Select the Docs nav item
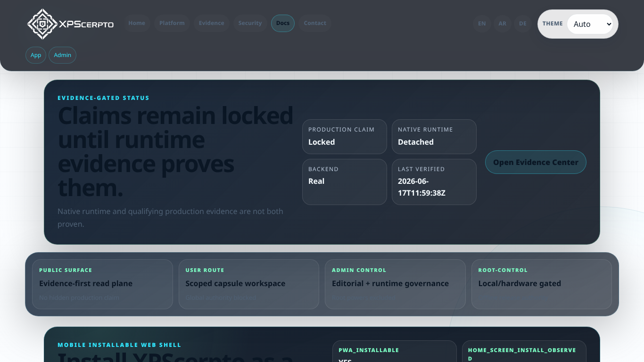Viewport: 644px width, 362px height. (283, 23)
